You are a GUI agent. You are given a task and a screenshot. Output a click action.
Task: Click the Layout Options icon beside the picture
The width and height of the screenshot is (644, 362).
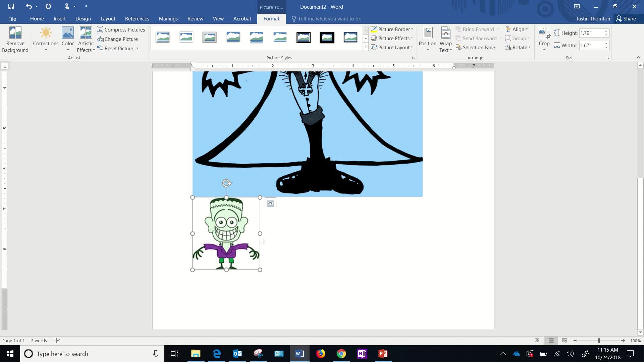(x=270, y=203)
